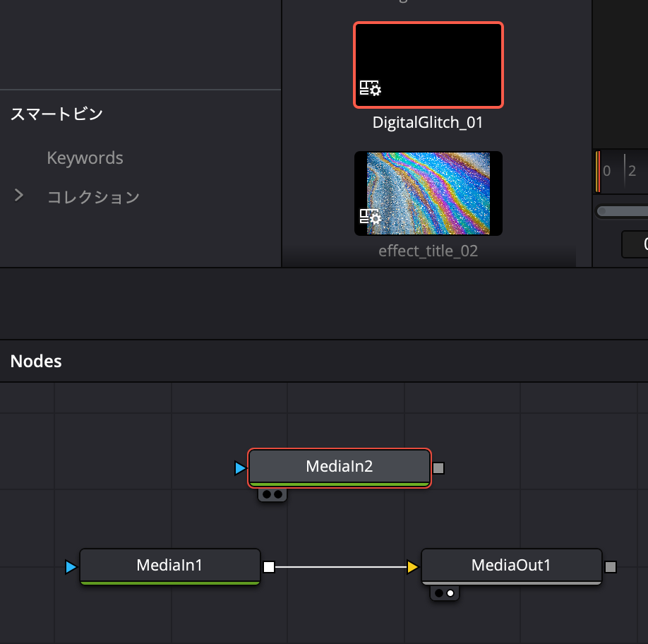
Task: Click the yellow input arrow on MediaOut1
Action: (x=412, y=566)
